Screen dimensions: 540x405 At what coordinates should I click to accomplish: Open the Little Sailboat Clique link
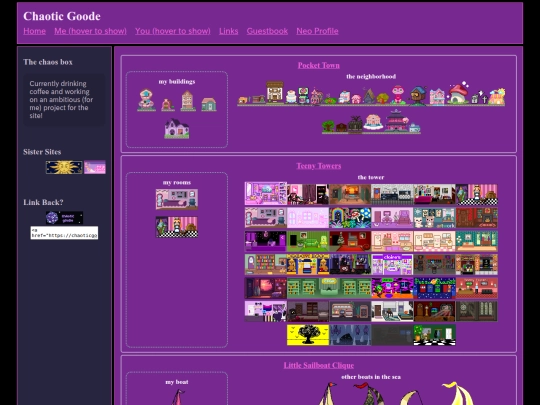[319, 365]
